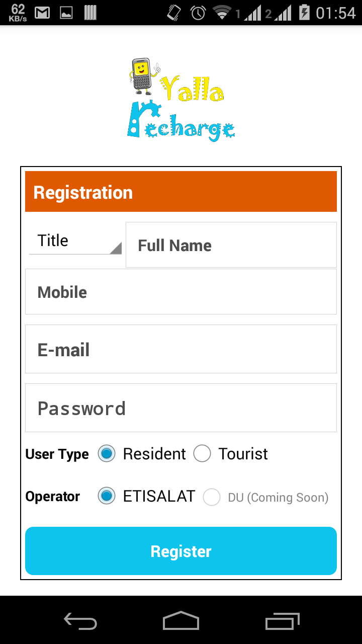Tap the Gmail notification icon
Viewport: 362px width, 644px height.
42,13
